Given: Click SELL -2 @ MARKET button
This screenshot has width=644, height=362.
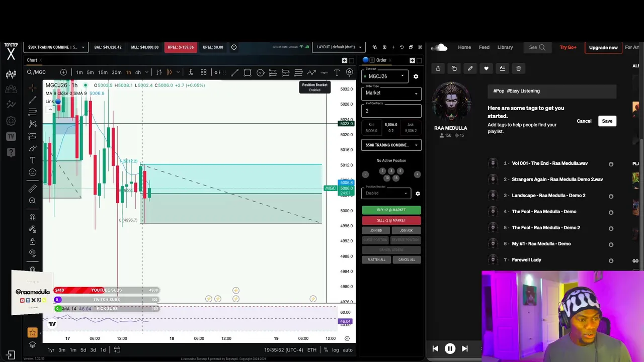Looking at the screenshot, I should point(391,220).
